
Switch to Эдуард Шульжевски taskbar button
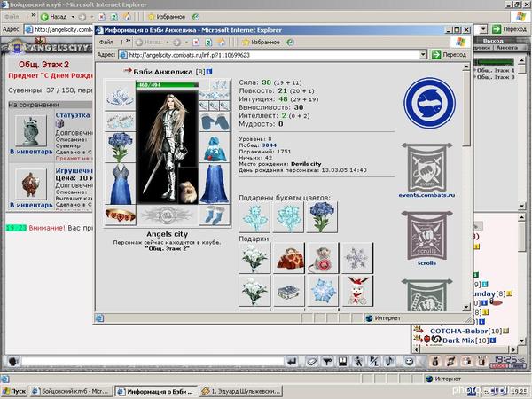[241, 391]
